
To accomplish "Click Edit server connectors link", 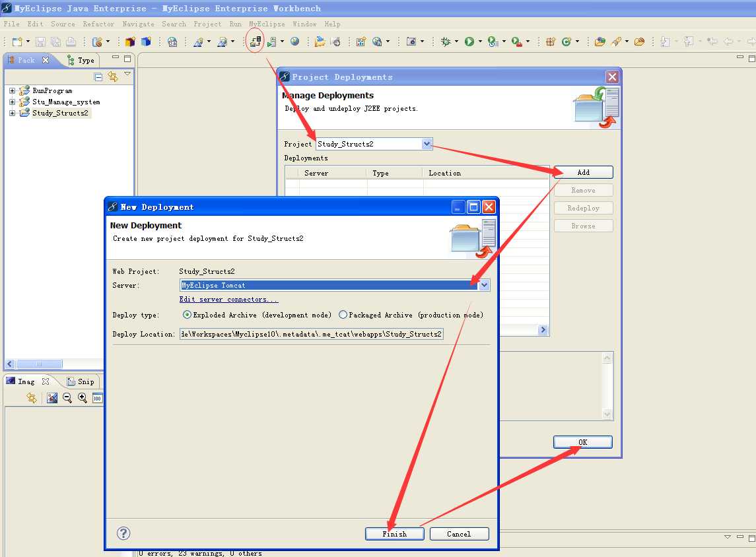I will pyautogui.click(x=228, y=299).
